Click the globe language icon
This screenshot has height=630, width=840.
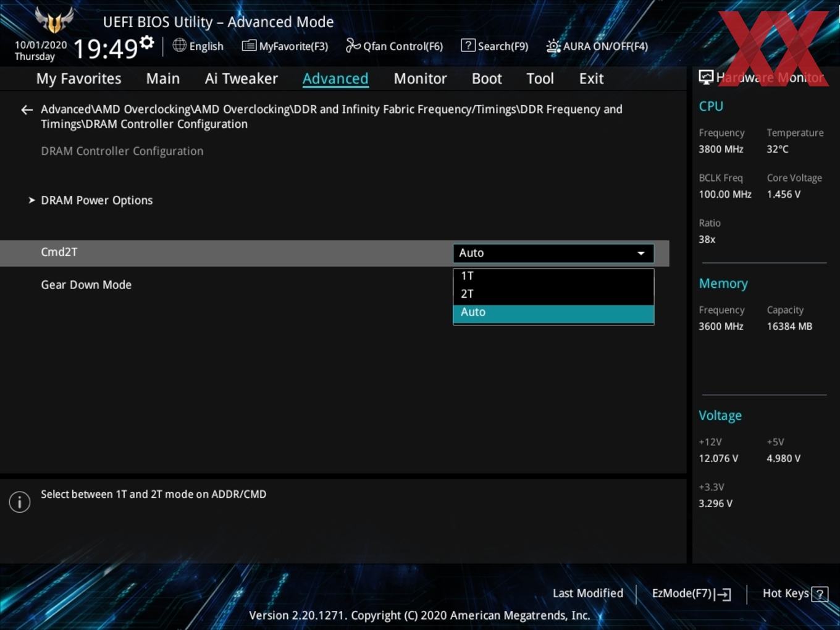point(179,45)
